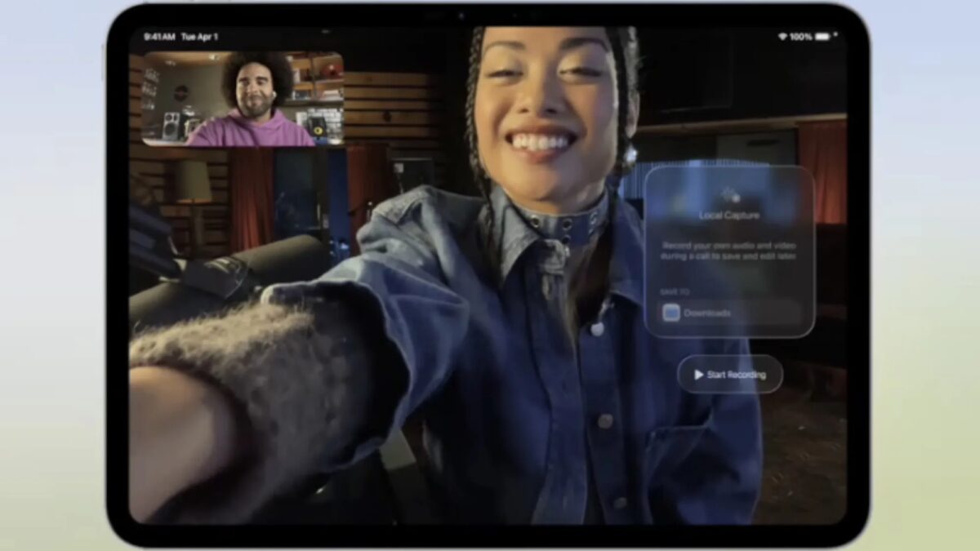Click the 100% battery percentage

[x=800, y=37]
